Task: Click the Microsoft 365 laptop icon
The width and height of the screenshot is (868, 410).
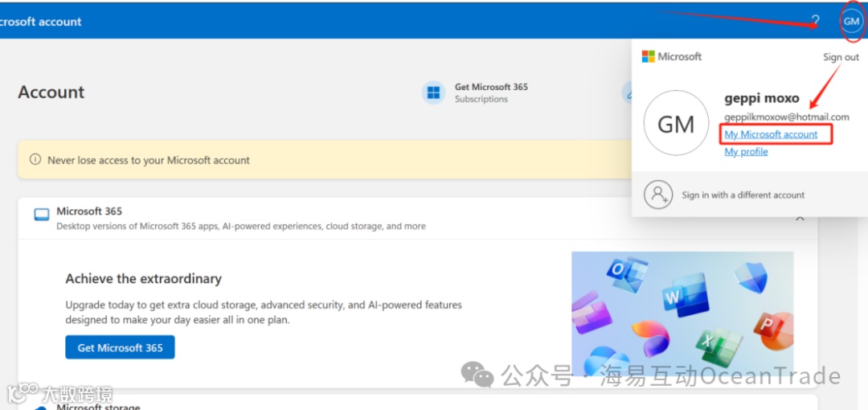Action: pyautogui.click(x=42, y=215)
